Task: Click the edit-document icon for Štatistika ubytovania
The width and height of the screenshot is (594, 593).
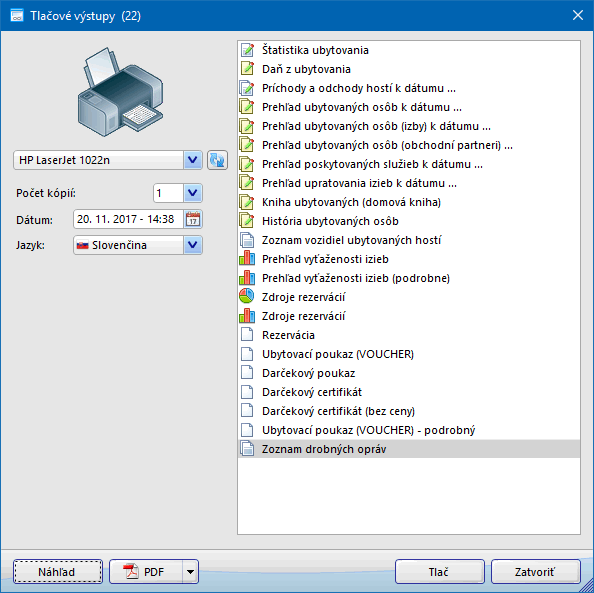Action: click(247, 50)
